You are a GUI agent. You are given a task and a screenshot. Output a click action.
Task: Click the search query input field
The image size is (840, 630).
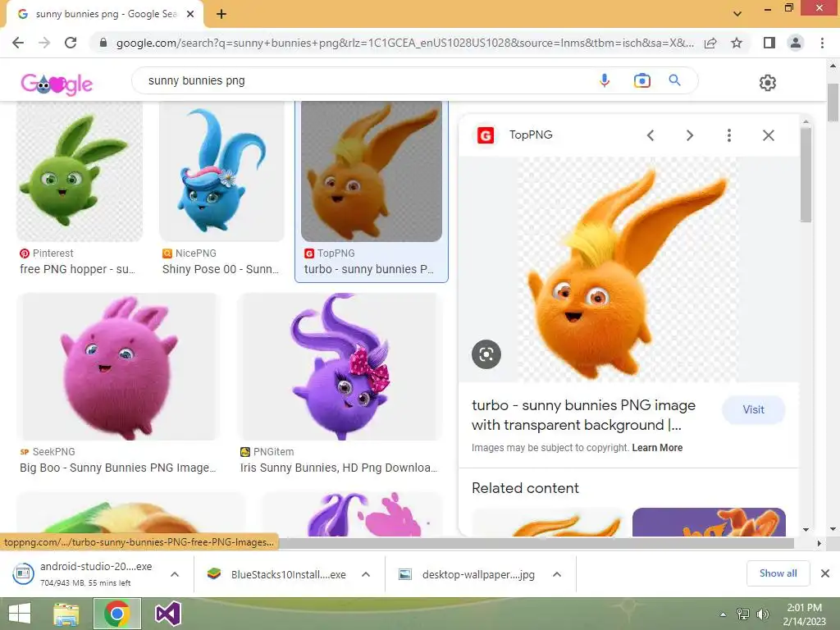click(x=364, y=80)
